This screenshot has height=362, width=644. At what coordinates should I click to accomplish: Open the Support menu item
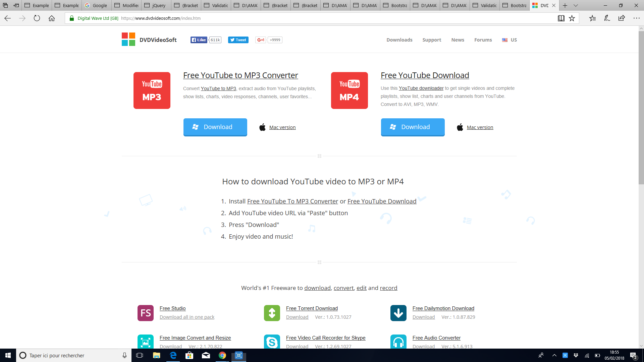pos(432,40)
